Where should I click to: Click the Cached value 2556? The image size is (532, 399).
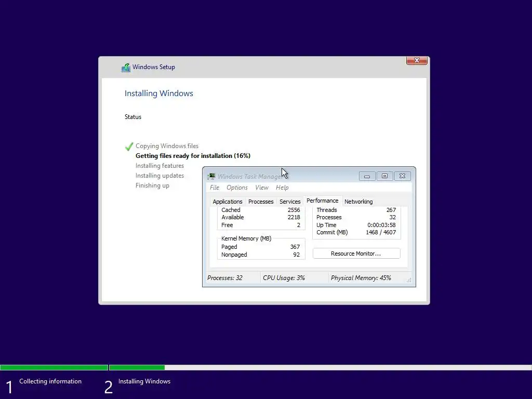click(294, 210)
